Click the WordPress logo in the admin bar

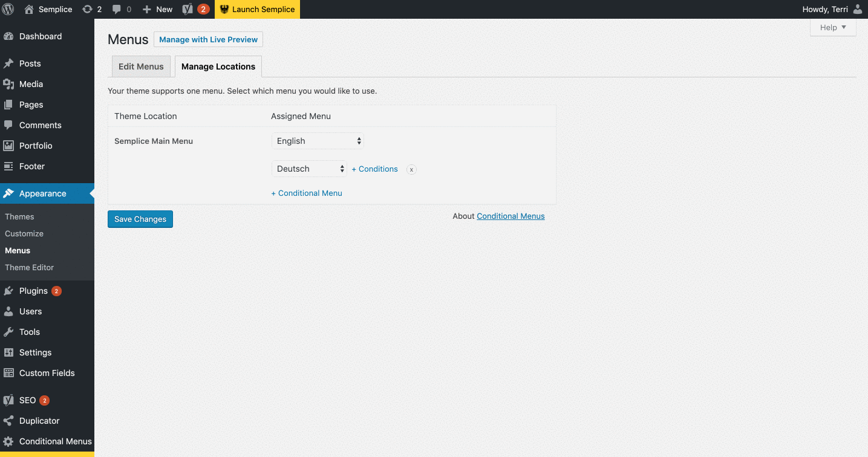click(8, 9)
